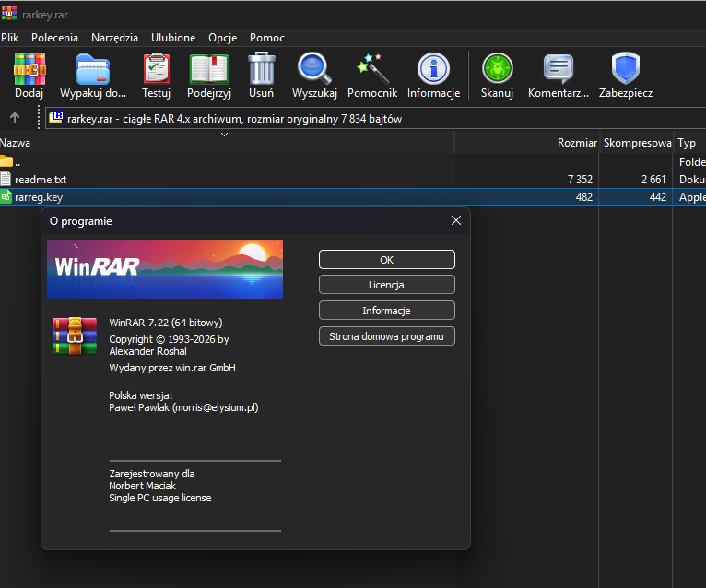Open the Pomoc menu
The width and height of the screenshot is (706, 588).
[x=267, y=38]
